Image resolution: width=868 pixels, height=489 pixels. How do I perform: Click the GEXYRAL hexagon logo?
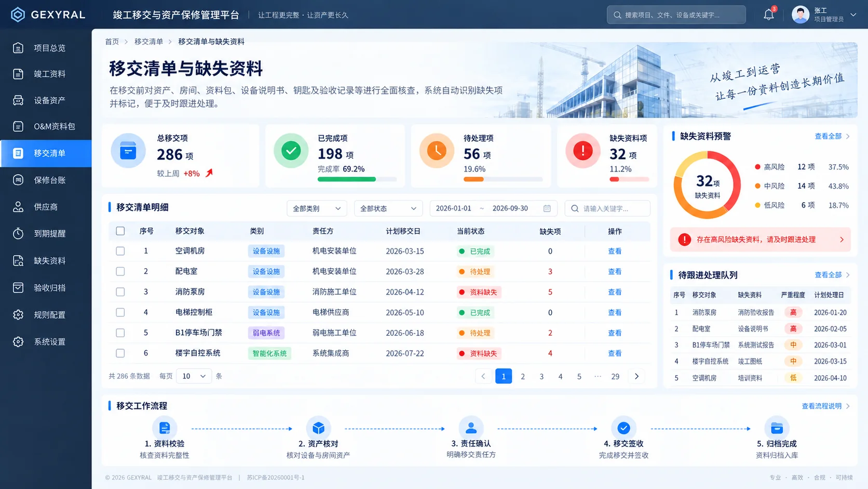point(18,15)
